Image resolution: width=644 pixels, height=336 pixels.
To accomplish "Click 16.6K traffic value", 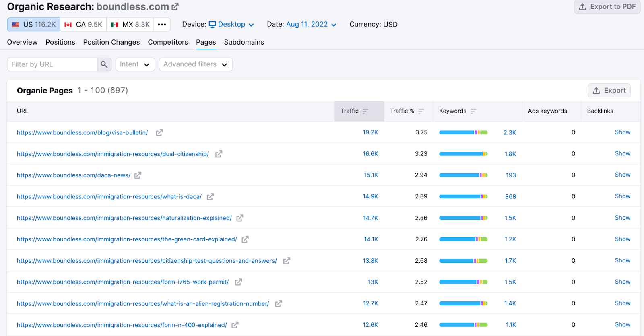I will click(x=370, y=154).
